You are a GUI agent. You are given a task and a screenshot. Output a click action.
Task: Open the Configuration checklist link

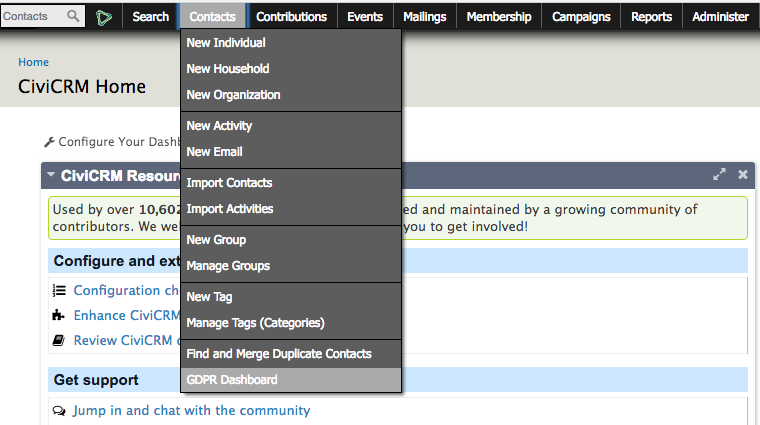126,290
